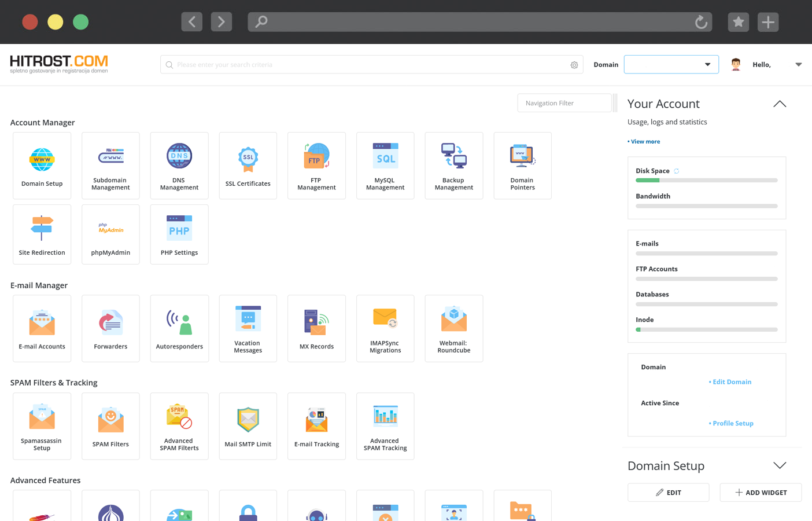Screen dimensions: 812x521
Task: Open Site Redirection
Action: 42,234
